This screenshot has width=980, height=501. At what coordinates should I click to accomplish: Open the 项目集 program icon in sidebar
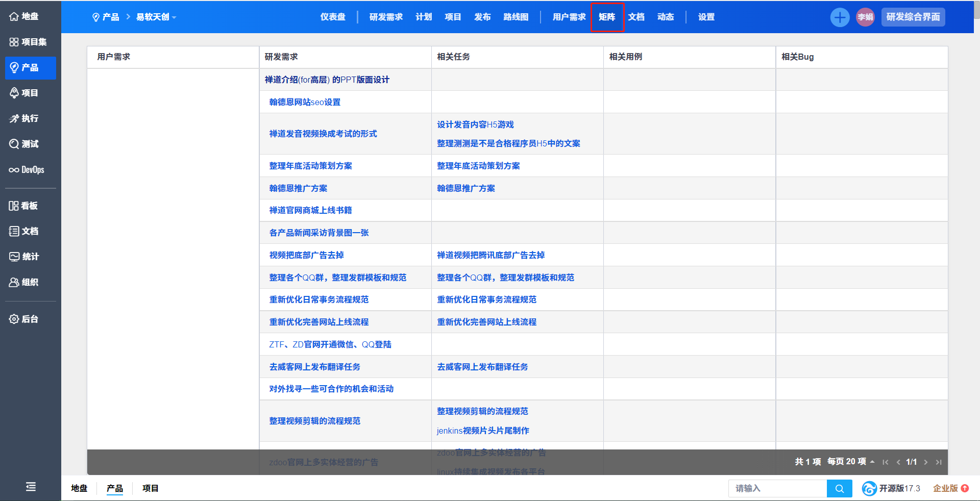point(14,42)
